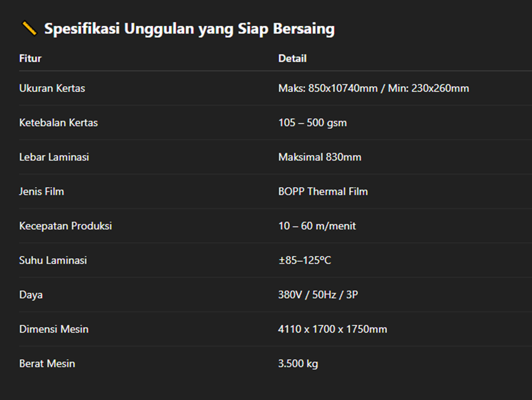Click the ruler emoji icon beside heading
Viewport: 532px width, 400px height.
tap(29, 28)
